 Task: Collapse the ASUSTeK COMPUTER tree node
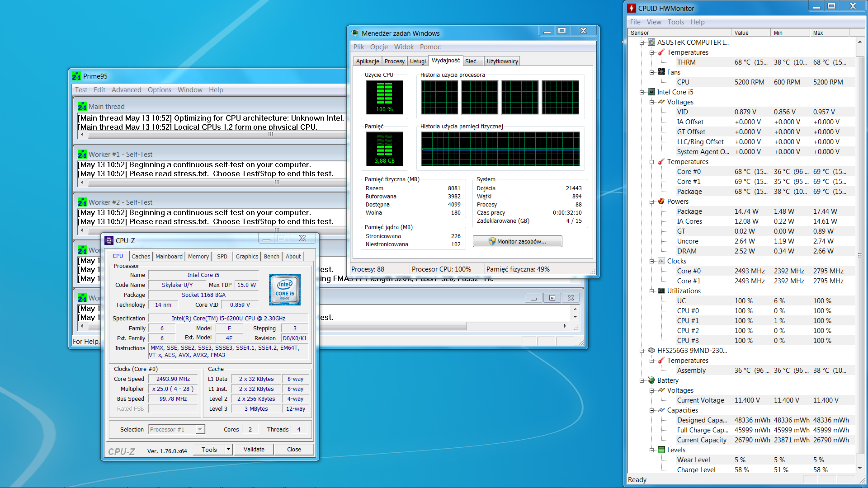pyautogui.click(x=642, y=42)
